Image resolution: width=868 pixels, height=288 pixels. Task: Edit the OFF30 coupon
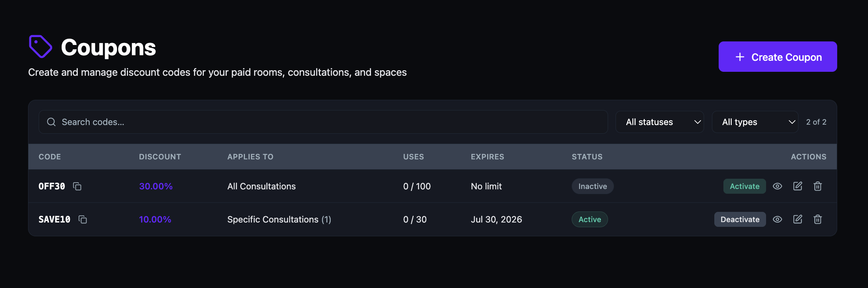[x=798, y=186]
